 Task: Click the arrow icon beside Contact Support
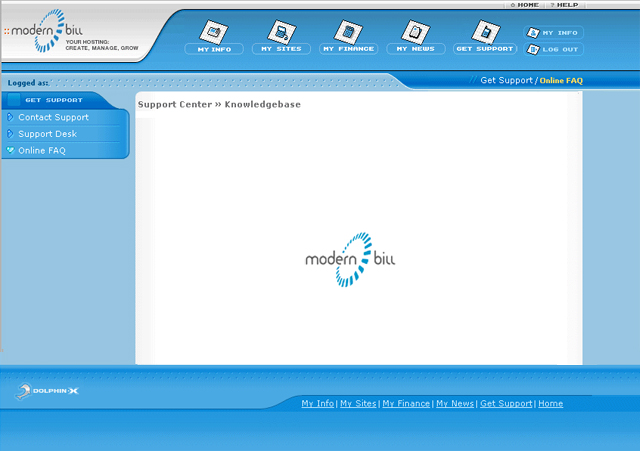(x=10, y=117)
